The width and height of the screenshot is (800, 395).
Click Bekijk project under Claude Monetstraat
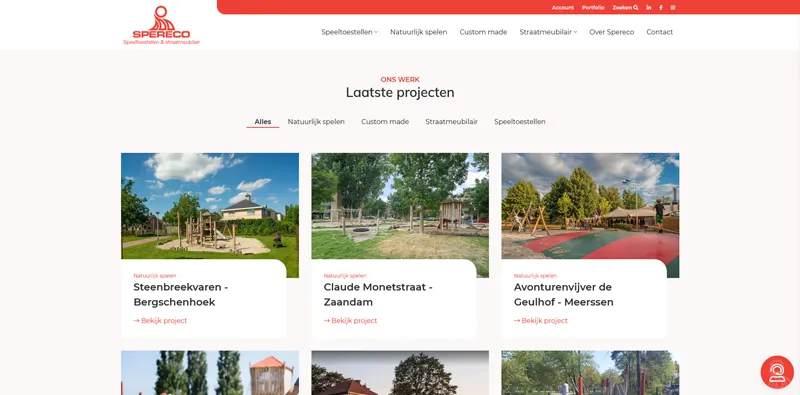pos(351,320)
